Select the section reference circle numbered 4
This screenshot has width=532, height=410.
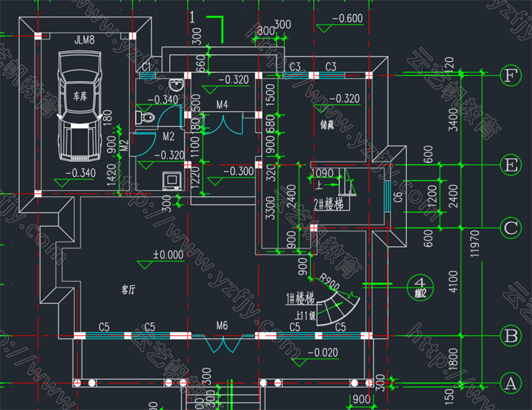click(420, 288)
